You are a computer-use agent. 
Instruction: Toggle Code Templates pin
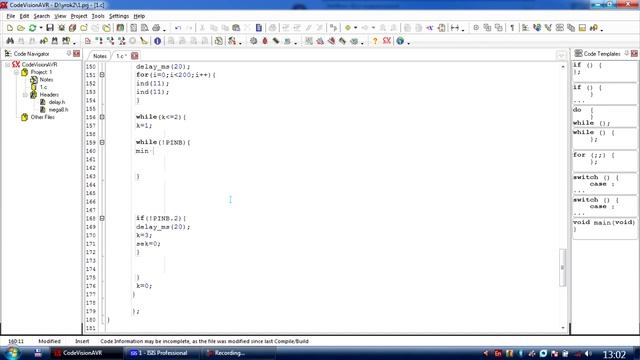(x=627, y=53)
